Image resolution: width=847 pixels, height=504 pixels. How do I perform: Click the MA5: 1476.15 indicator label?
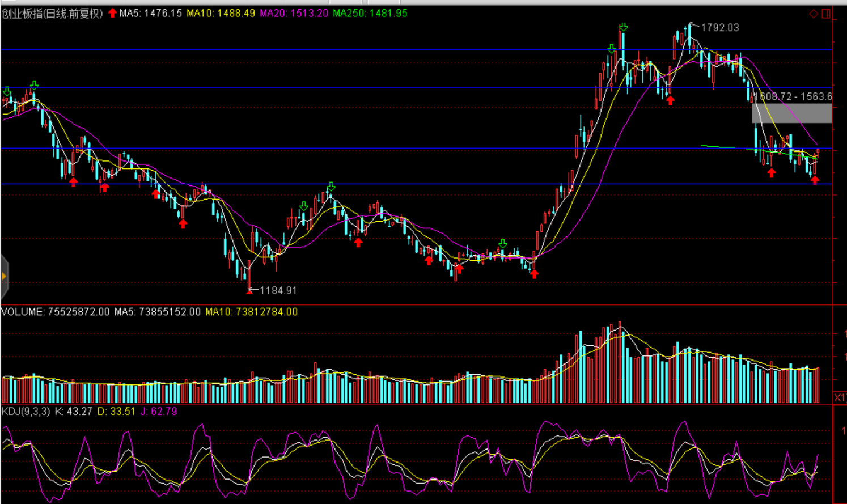[x=151, y=13]
